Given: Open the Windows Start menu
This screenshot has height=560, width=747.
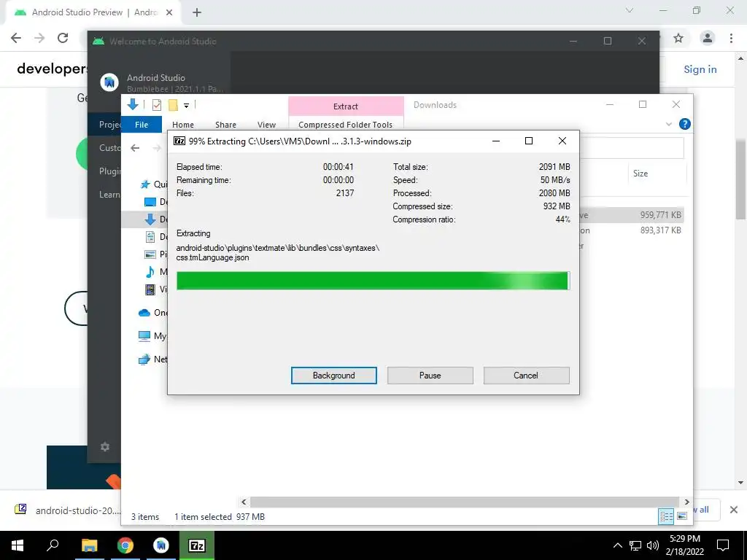Looking at the screenshot, I should [18, 545].
